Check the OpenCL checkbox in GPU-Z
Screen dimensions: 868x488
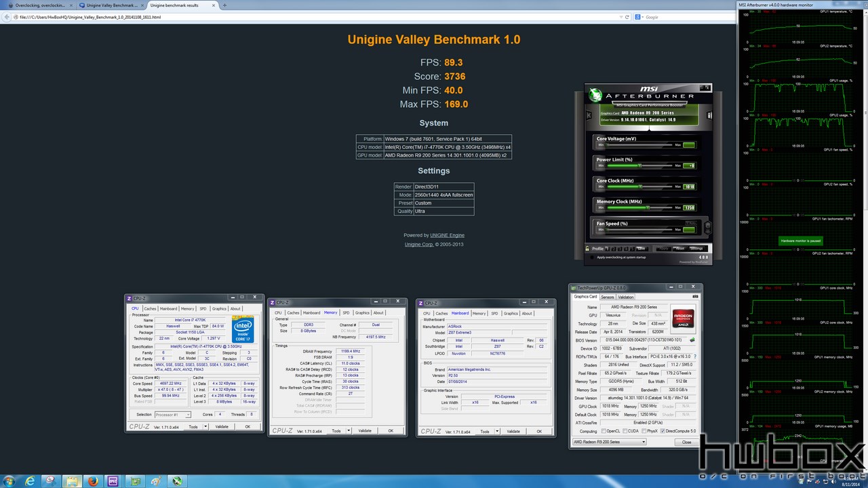604,431
